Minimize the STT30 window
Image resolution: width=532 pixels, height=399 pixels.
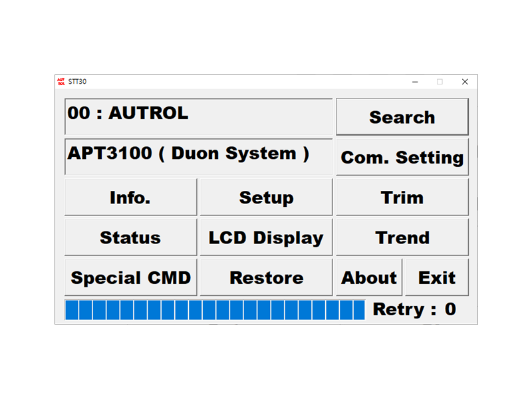[x=415, y=82]
